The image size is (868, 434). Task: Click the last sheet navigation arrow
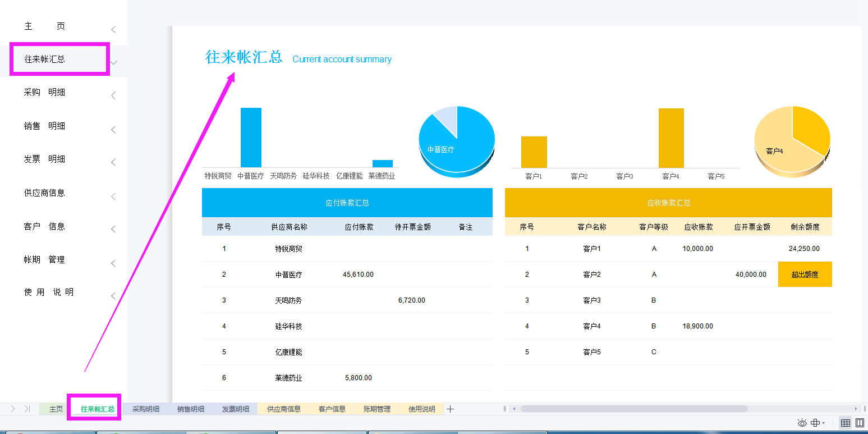coord(27,409)
